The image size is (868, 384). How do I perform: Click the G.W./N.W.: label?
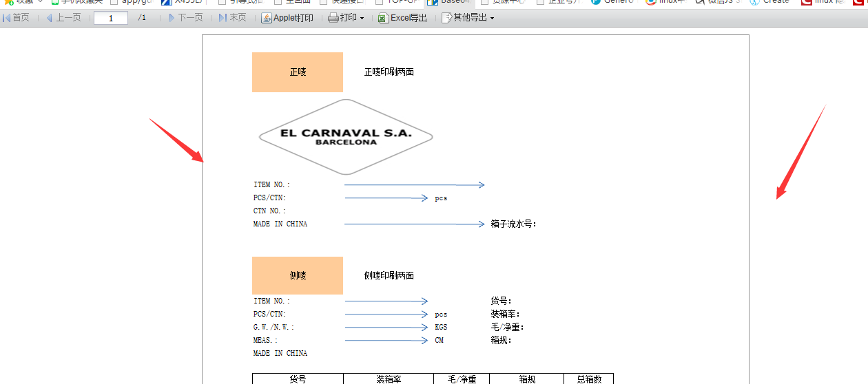point(274,327)
